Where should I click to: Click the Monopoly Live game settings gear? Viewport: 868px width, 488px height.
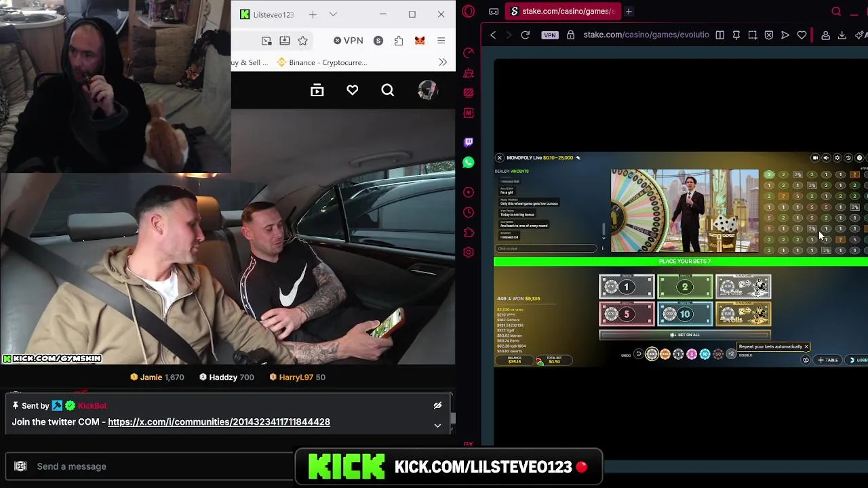(837, 158)
